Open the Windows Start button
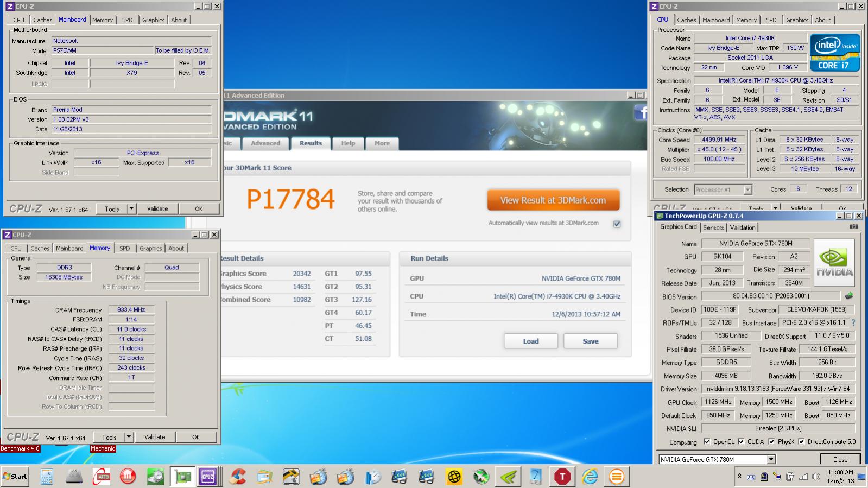868x488 pixels. point(15,476)
